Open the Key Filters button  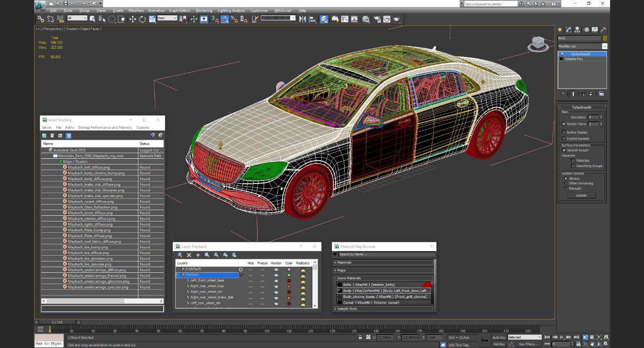tap(528, 344)
